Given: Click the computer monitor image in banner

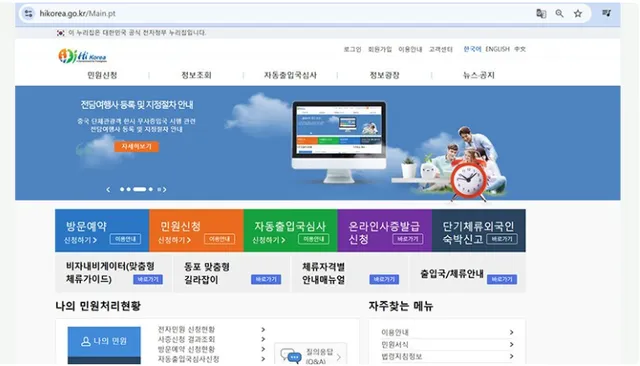Looking at the screenshot, I should pos(339,141).
